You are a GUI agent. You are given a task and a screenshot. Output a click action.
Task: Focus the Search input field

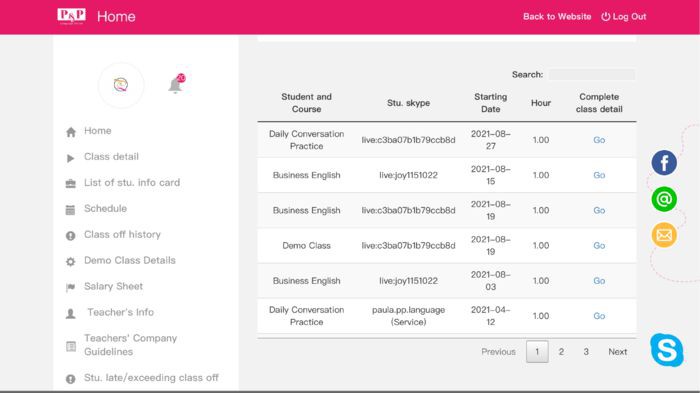(x=592, y=75)
